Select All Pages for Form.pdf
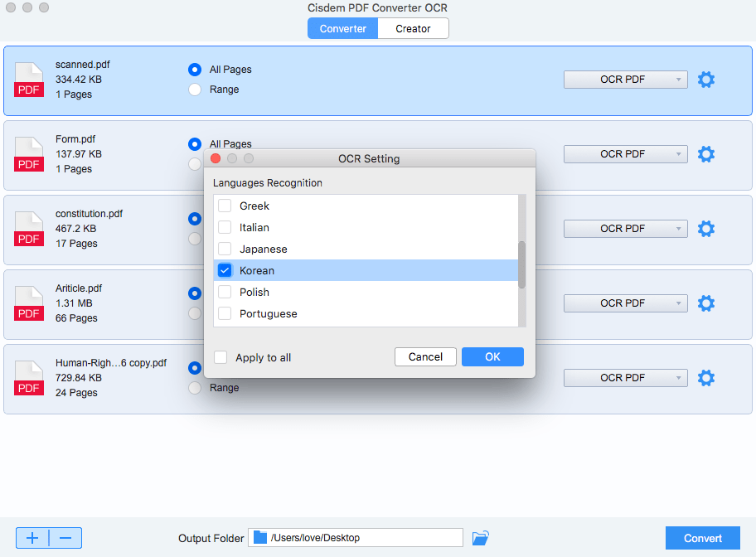 (x=195, y=144)
